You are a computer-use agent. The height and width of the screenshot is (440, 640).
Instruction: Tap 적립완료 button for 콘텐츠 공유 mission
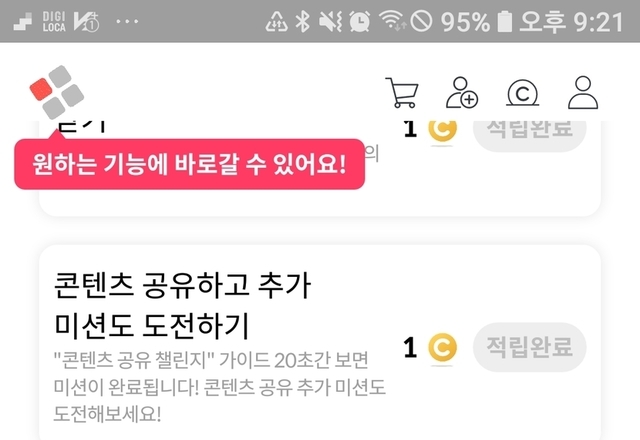[x=529, y=347]
